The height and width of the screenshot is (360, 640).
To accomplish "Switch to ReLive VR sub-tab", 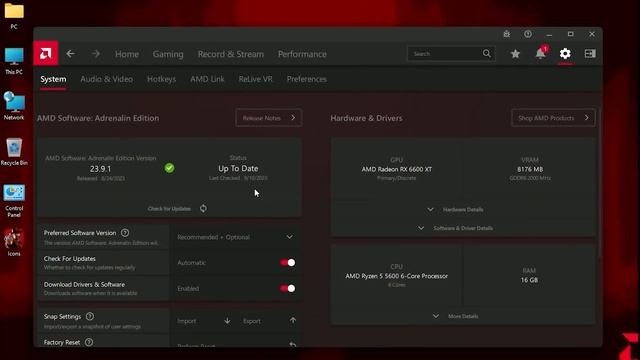I will click(x=256, y=79).
